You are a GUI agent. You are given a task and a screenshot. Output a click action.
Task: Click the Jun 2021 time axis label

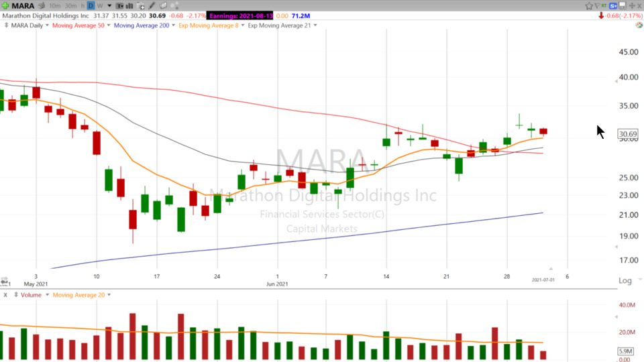(277, 284)
